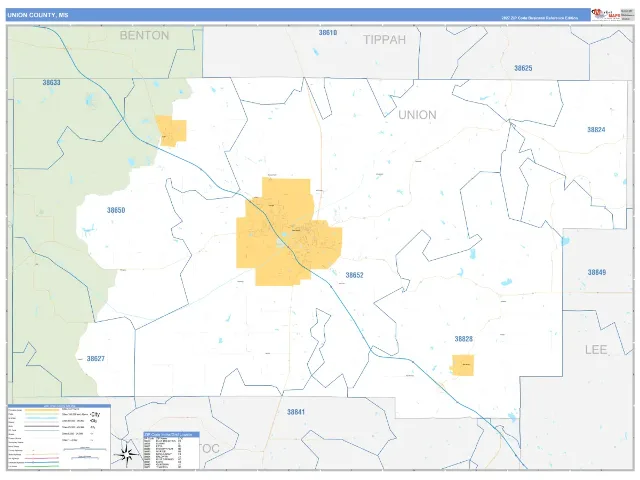This screenshot has width=640, height=480.
Task: Click the small orange town near 38828
Action: tap(463, 365)
